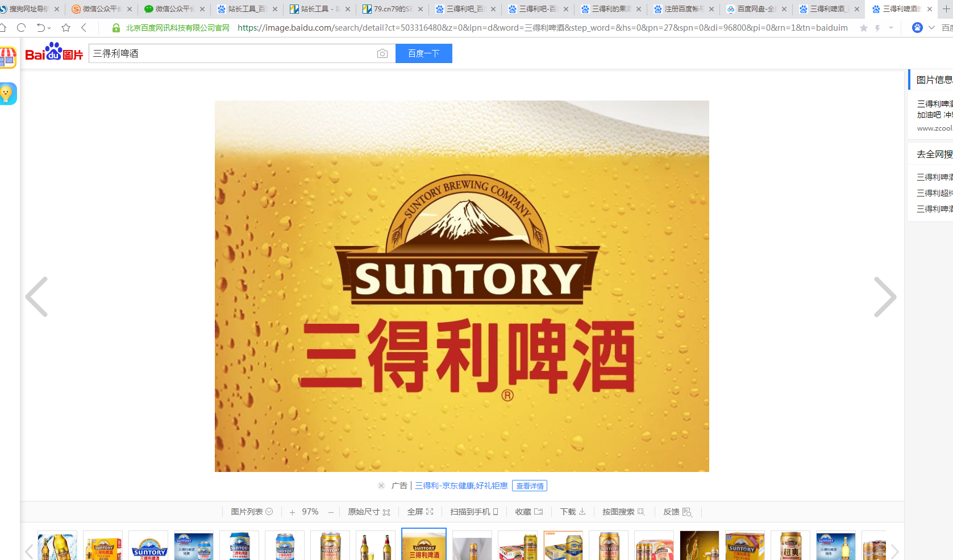The width and height of the screenshot is (953, 560).
Task: Click the Baidu Images logo
Action: click(54, 53)
